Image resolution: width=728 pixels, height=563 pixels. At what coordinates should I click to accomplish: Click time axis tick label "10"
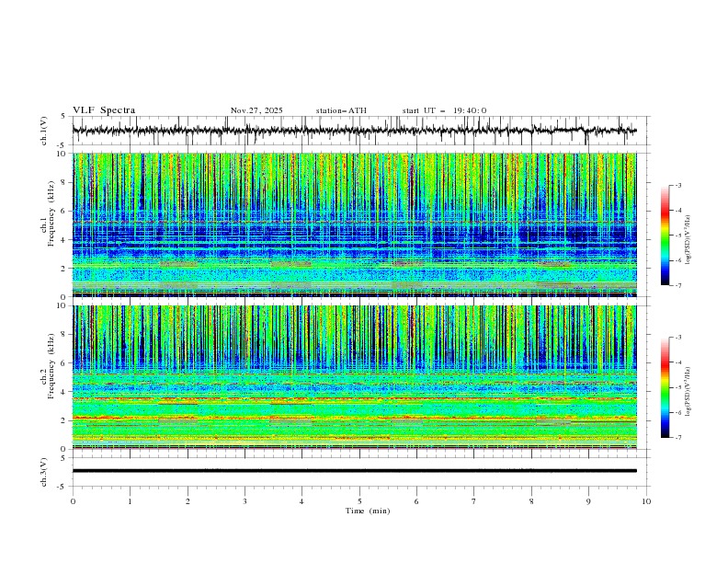coord(646,501)
